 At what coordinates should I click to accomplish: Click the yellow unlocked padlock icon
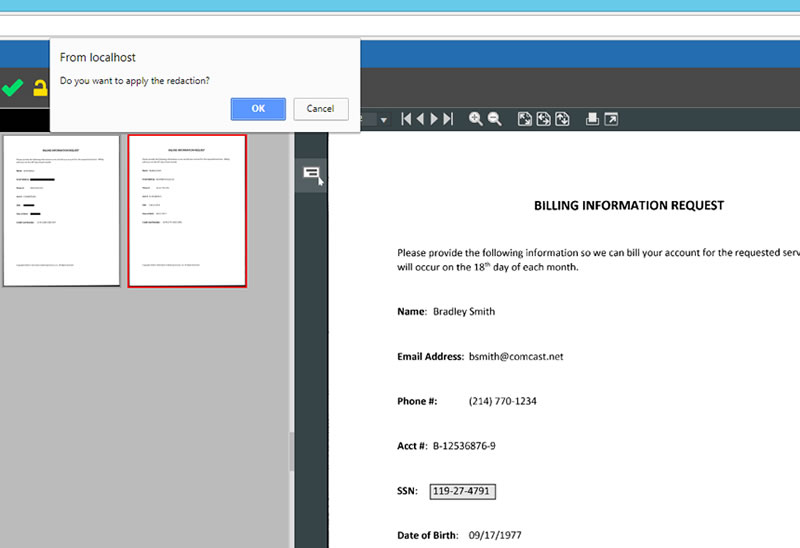(40, 88)
